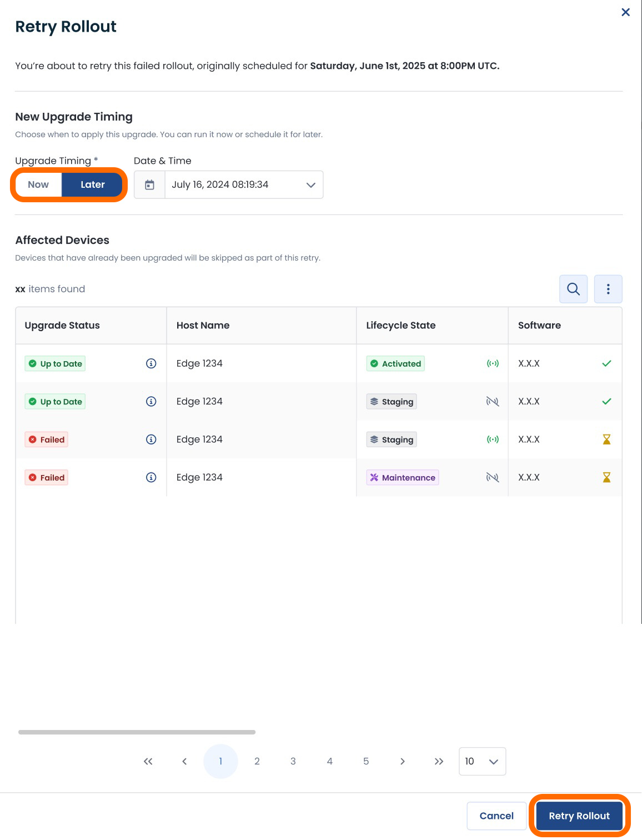Go to the previous page
642x840 pixels.
pyautogui.click(x=184, y=761)
